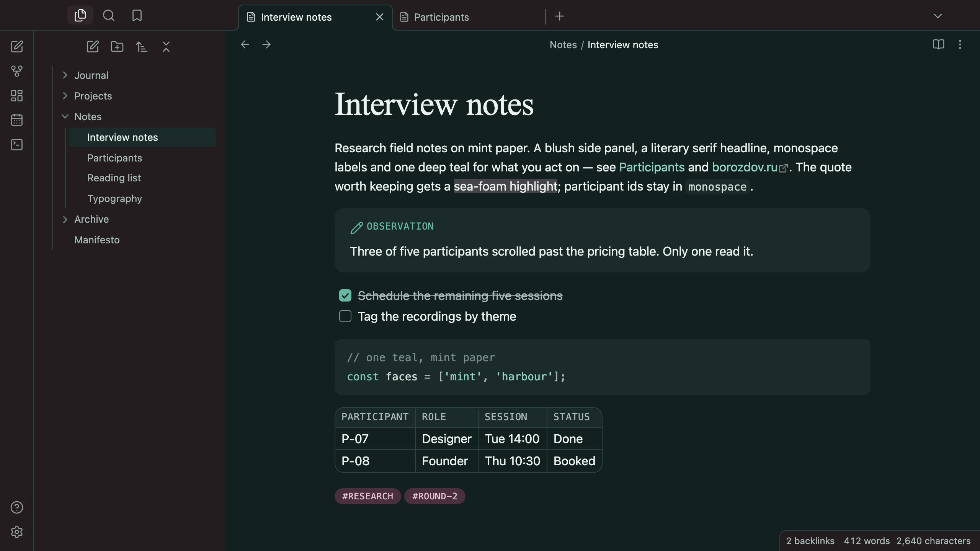Open the file explorer panel icon

(80, 15)
